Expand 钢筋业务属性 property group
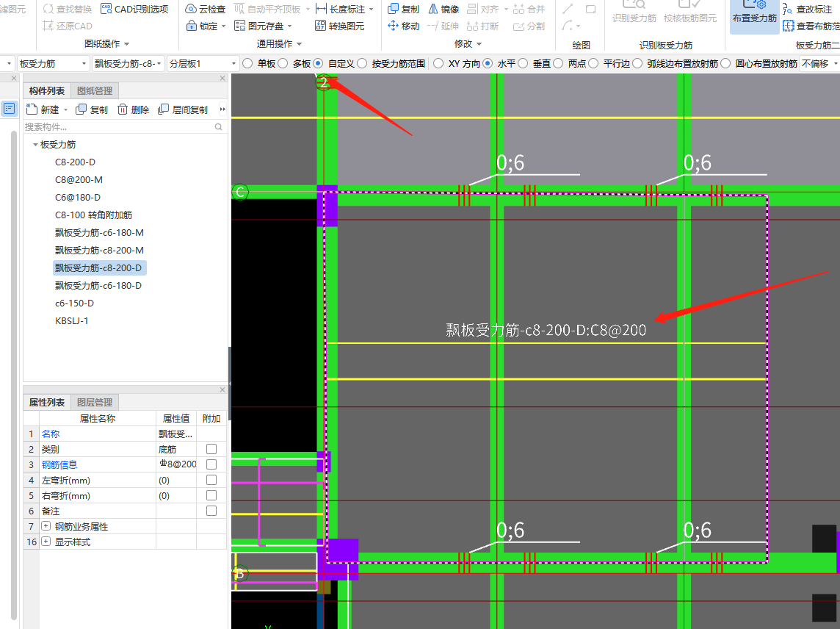The image size is (840, 629). (46, 526)
